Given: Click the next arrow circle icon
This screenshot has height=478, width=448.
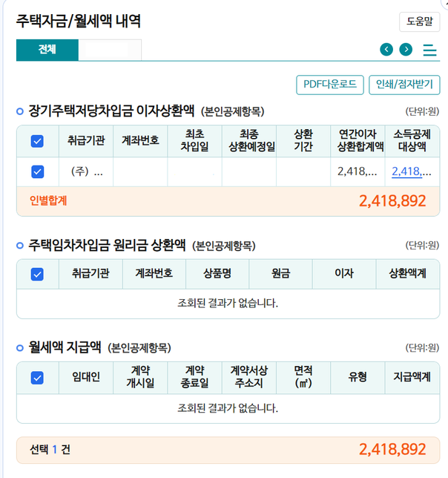Looking at the screenshot, I should (406, 50).
